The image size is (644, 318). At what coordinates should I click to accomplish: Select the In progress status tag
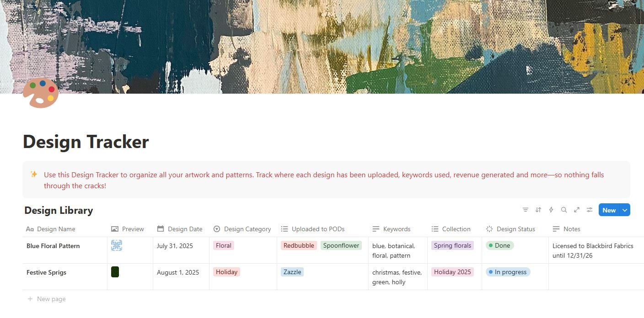click(x=508, y=272)
